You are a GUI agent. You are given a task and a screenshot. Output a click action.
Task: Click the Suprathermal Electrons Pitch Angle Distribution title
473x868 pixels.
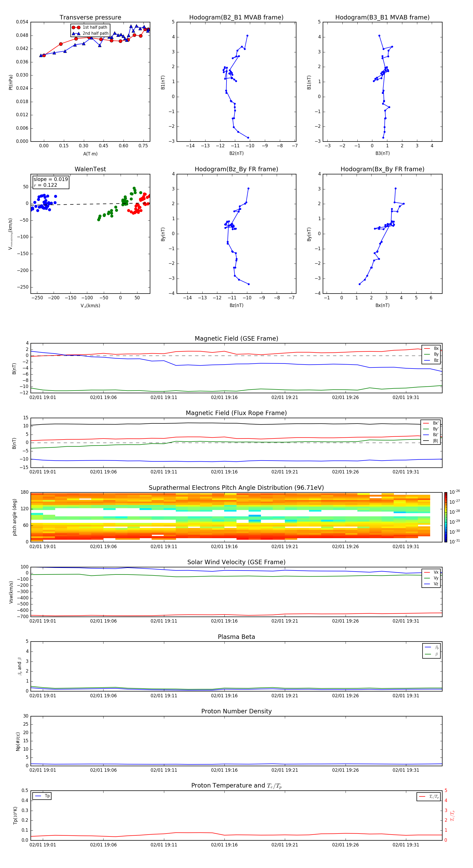[x=236, y=488]
